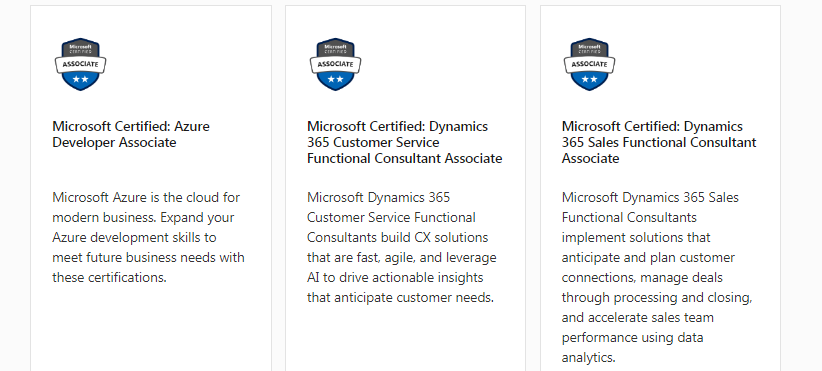Click the word 'analytics.' in the Sales card
The width and height of the screenshot is (822, 371).
(588, 358)
